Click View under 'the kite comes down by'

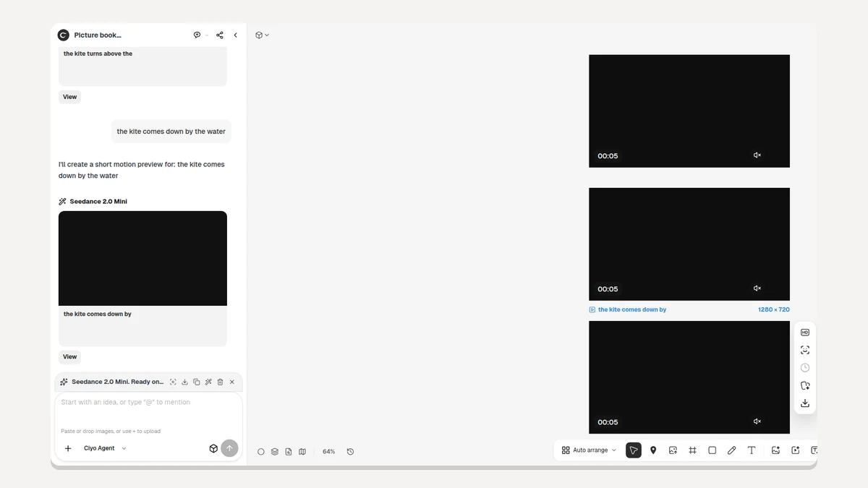(x=69, y=356)
